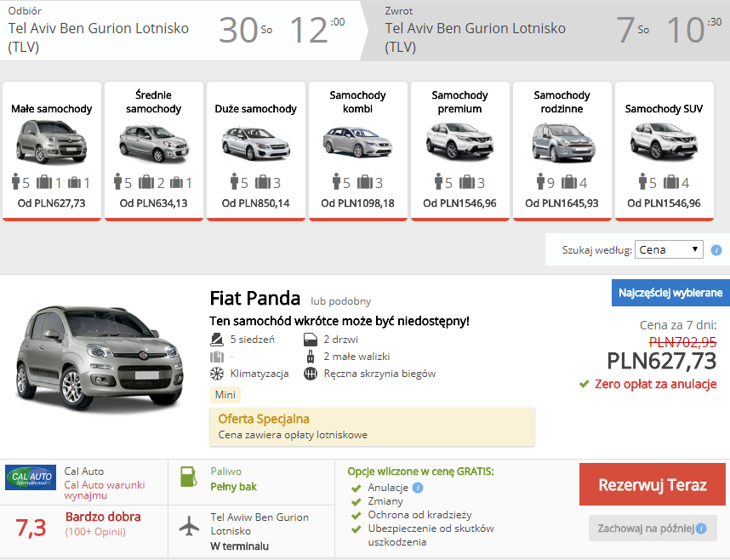Click the seat icon next to 5 siedzeń
Viewport: 730px width, 560px height.
216,340
